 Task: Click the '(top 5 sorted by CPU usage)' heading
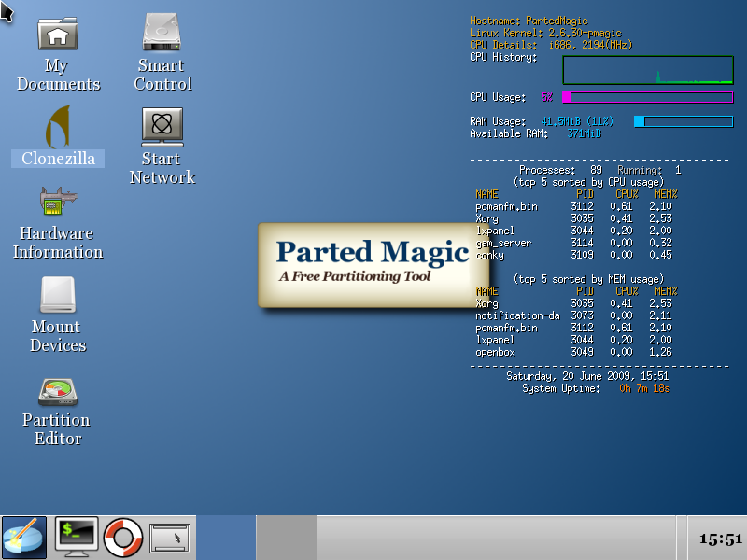tap(588, 182)
